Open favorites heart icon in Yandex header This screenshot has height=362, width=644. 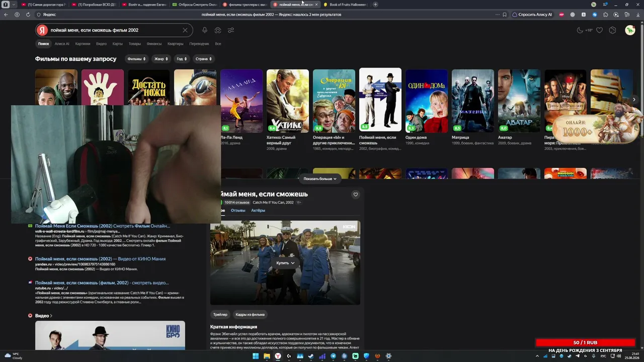coord(599,30)
